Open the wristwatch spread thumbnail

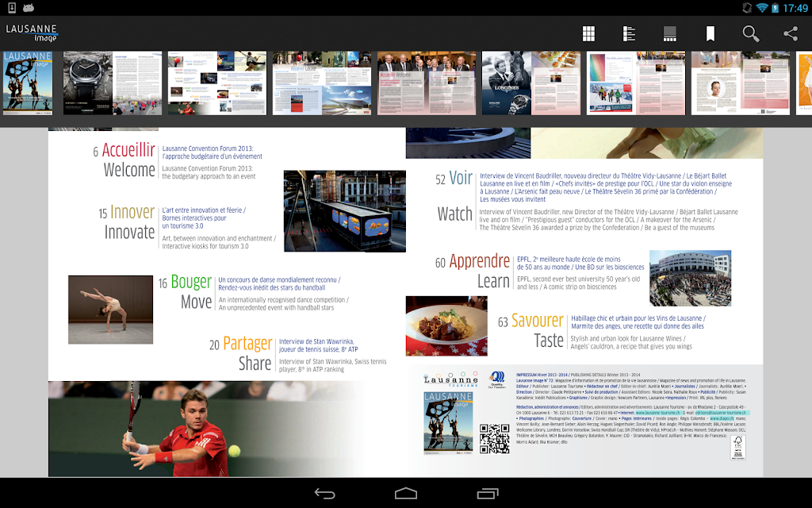coord(113,83)
